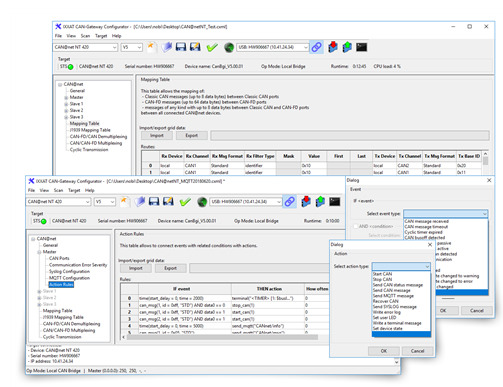Select 'Start CAN' action option
503x387 pixels.
382,274
